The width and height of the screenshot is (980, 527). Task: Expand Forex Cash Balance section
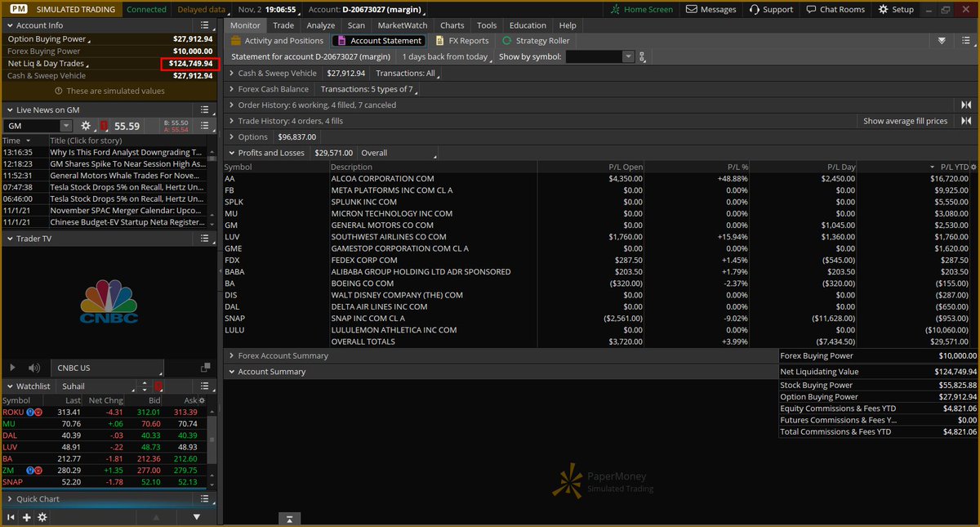click(x=231, y=89)
